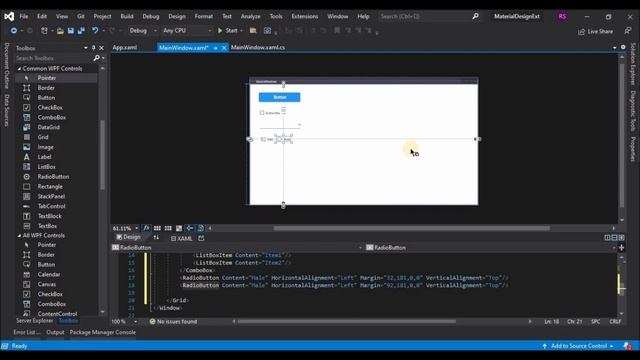
Task: Open the Build menu
Action: pos(127,16)
